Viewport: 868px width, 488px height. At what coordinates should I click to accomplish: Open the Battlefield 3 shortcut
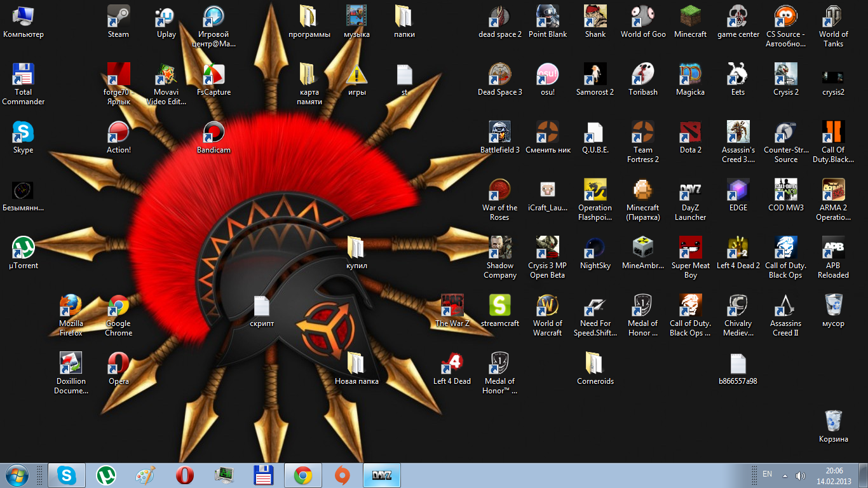[x=500, y=138]
